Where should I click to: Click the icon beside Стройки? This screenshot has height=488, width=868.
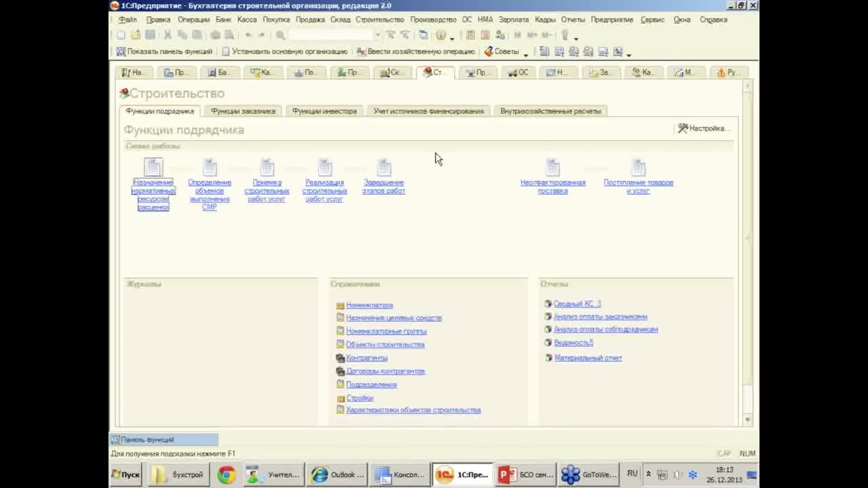[x=340, y=399]
